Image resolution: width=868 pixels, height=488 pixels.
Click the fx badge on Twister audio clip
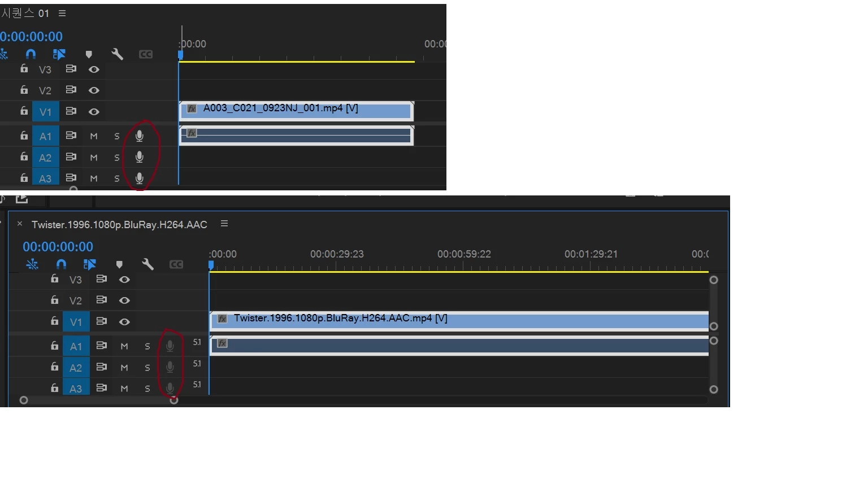click(x=223, y=343)
